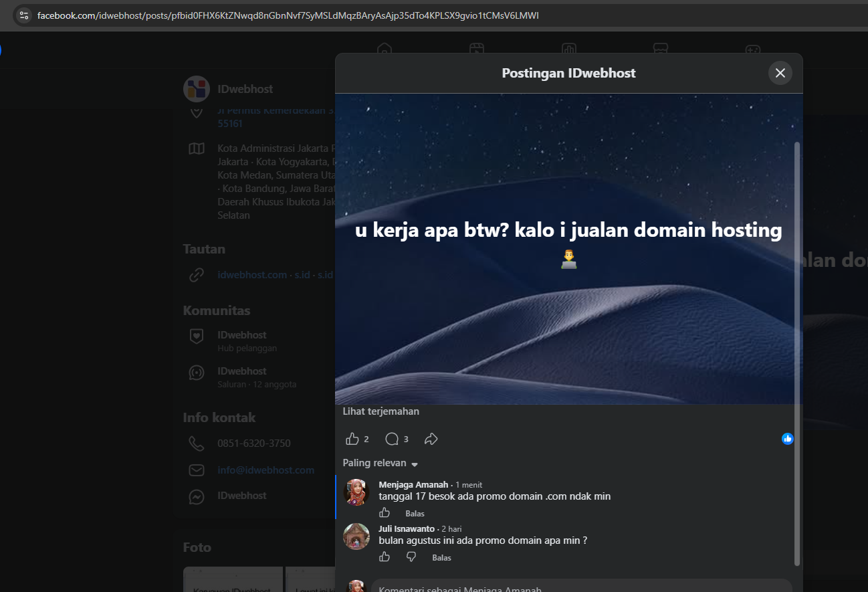Image resolution: width=868 pixels, height=592 pixels.
Task: Reply to Menjaga Amanah's comment with Balas
Action: 415,514
